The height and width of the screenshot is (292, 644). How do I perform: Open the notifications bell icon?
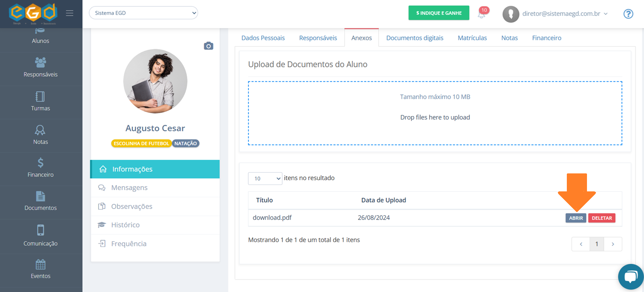(x=482, y=14)
